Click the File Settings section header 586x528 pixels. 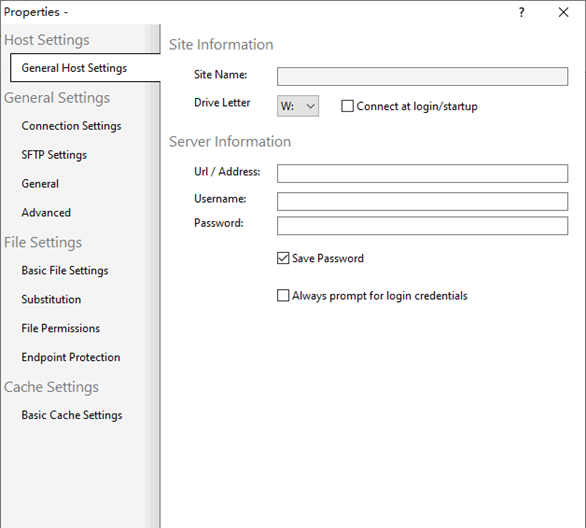(43, 242)
